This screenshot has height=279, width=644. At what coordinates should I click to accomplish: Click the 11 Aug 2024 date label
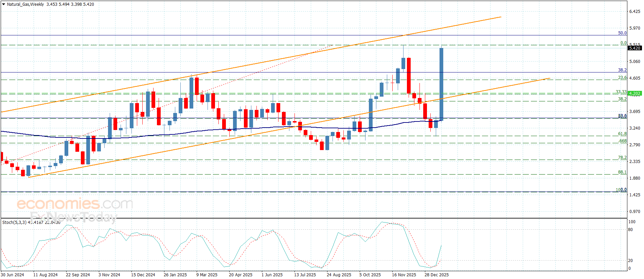coord(46,275)
